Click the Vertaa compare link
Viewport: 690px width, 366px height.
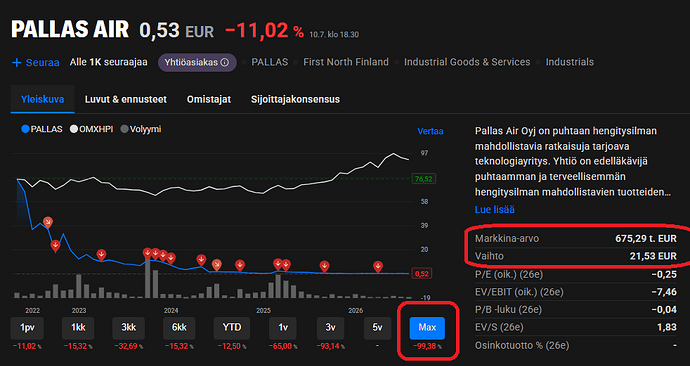pyautogui.click(x=430, y=131)
